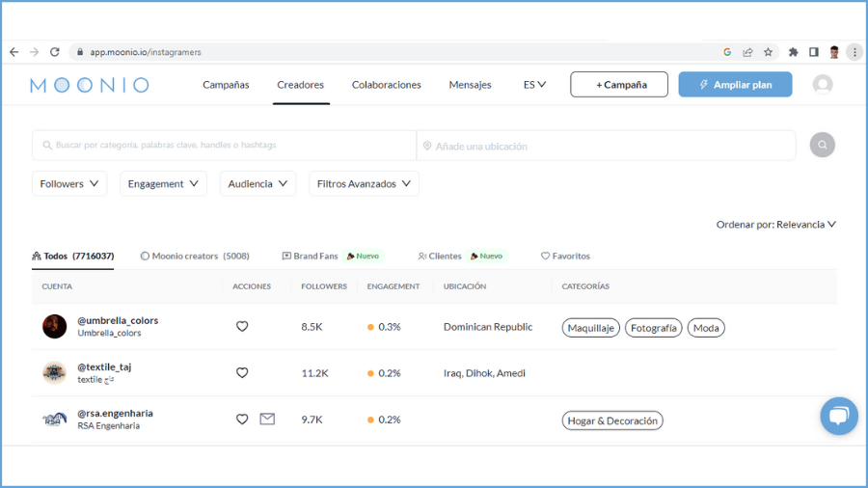
Task: Go to Colaboraciones
Action: (x=387, y=85)
